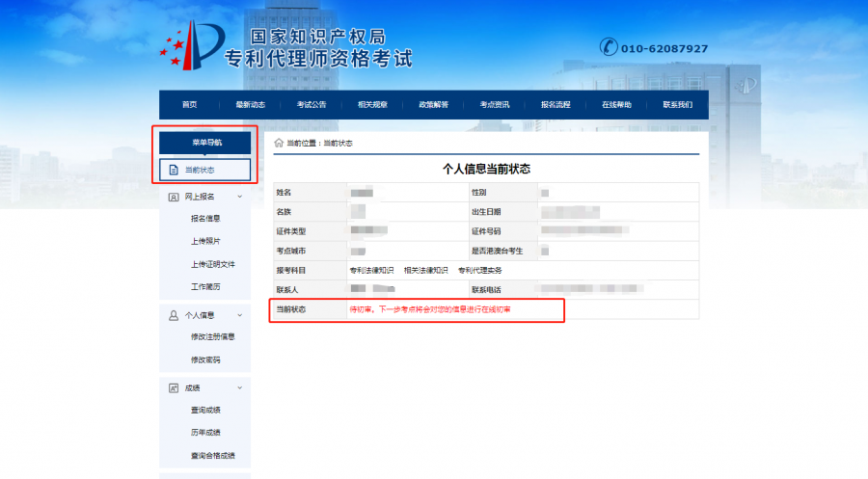Open 查询合格成绩 in the sidebar
Viewport: 868px width, 479px height.
[x=212, y=455]
